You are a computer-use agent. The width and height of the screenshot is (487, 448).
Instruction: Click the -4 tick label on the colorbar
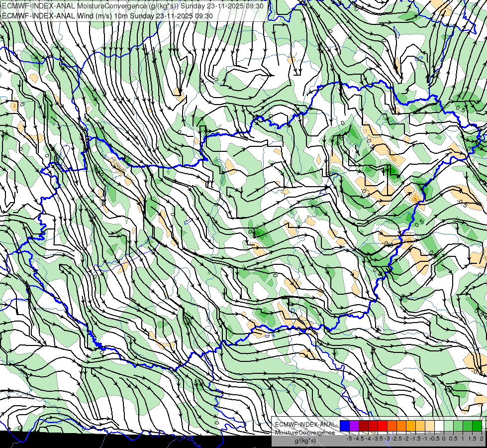(368, 439)
